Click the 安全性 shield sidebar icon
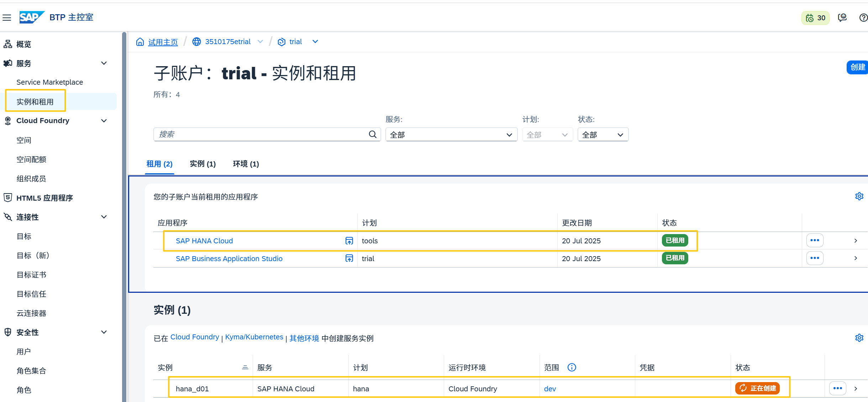868x402 pixels. 8,332
